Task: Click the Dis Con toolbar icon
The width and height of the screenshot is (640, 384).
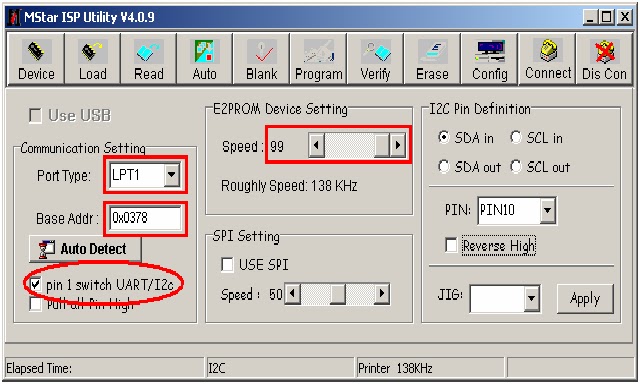Action: coord(604,59)
